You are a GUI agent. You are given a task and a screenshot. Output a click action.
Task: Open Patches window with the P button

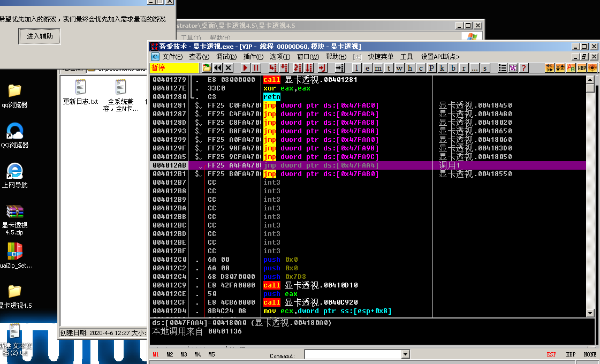click(431, 68)
